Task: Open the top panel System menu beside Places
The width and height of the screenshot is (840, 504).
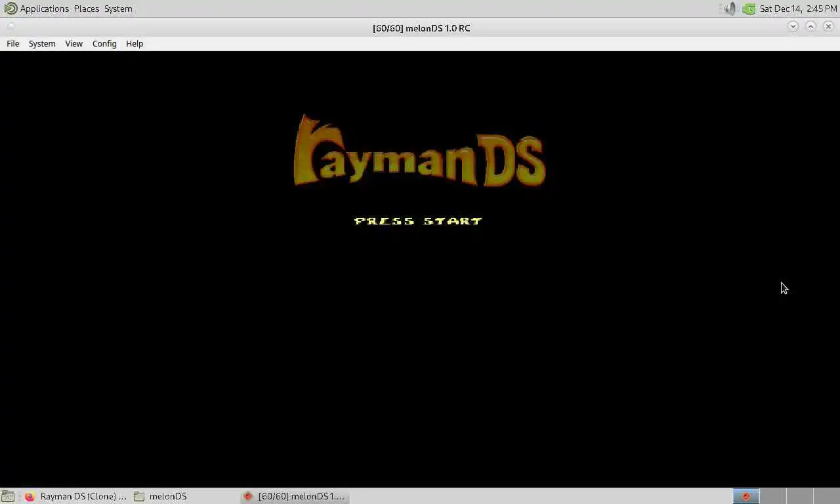Action: [x=118, y=9]
